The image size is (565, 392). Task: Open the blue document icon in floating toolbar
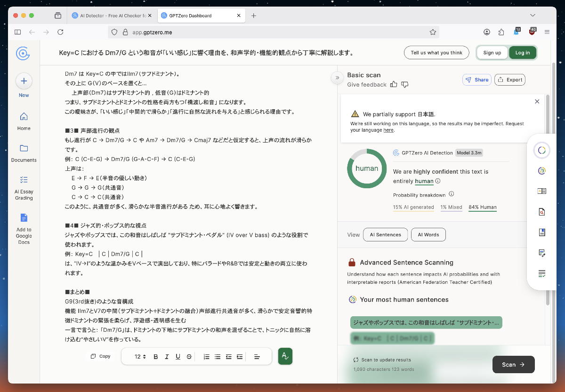(x=542, y=232)
